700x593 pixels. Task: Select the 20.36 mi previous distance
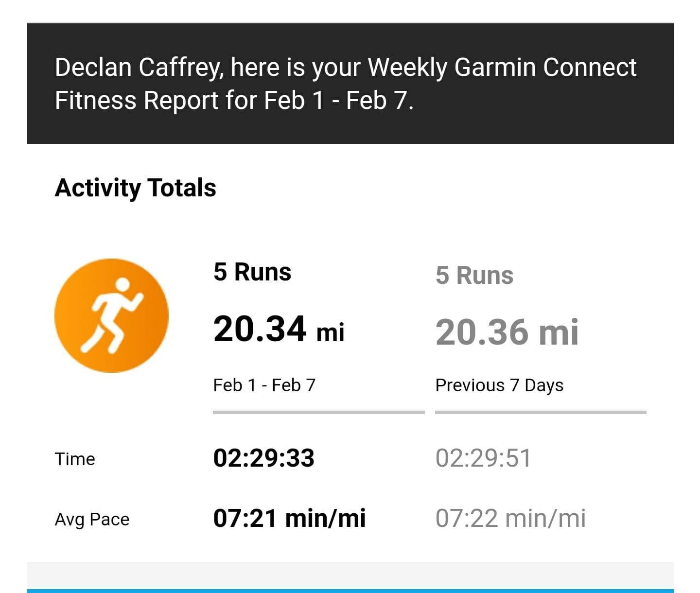507,332
